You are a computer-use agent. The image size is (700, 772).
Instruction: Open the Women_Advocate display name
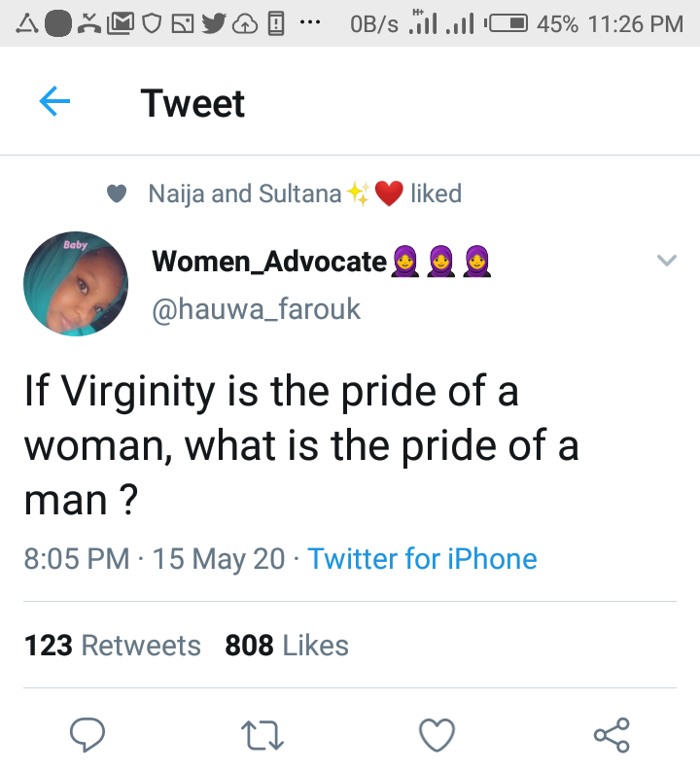[269, 261]
